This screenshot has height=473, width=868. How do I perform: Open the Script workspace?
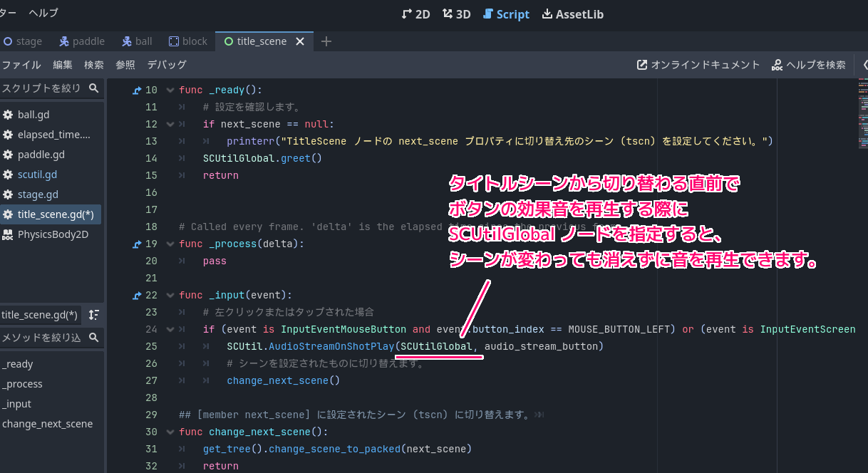[x=506, y=14]
